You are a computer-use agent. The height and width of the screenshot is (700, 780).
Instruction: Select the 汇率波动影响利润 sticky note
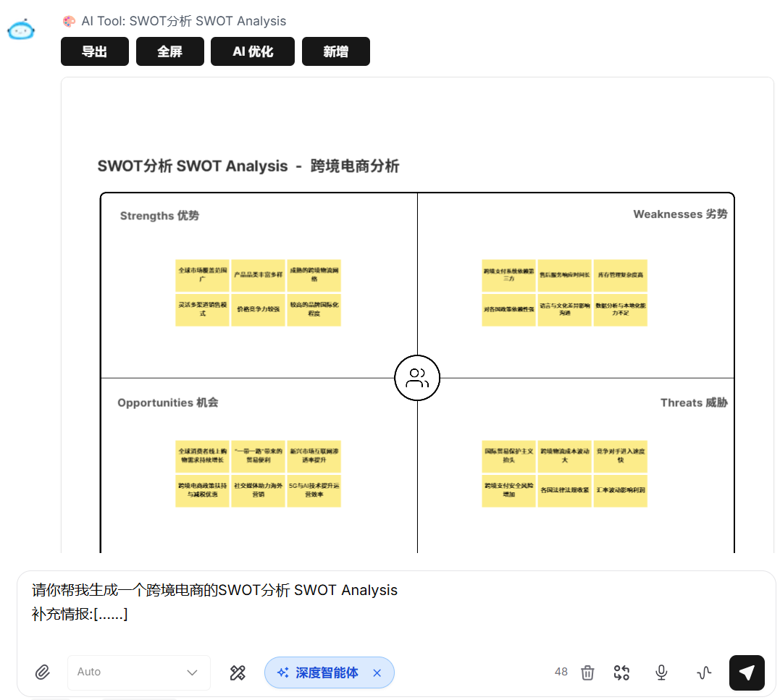[620, 490]
